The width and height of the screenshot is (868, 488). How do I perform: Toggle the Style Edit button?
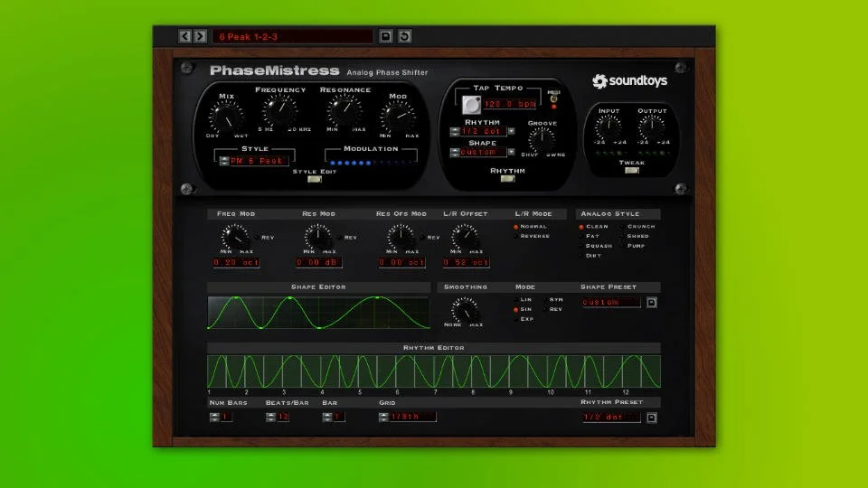[x=315, y=179]
